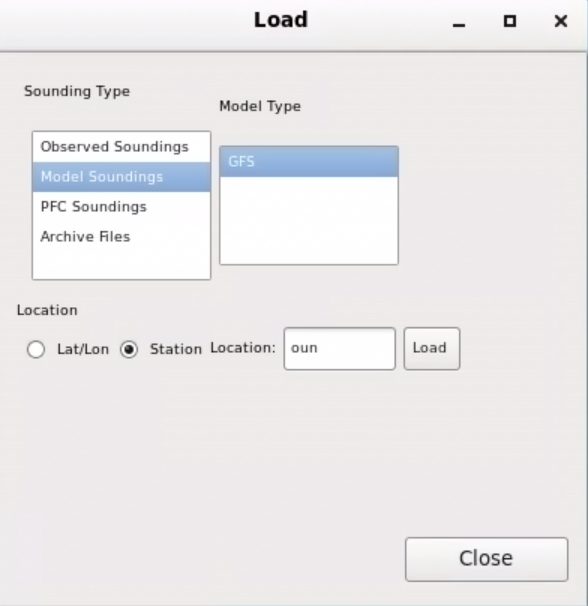Viewport: 588px width, 606px height.
Task: Select the Station radio button
Action: [129, 349]
